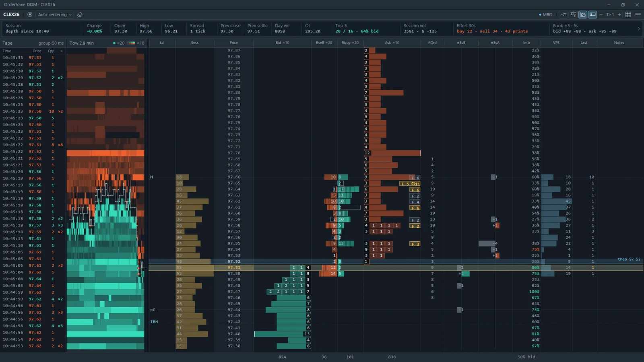Click the IBH level marker

(x=154, y=322)
